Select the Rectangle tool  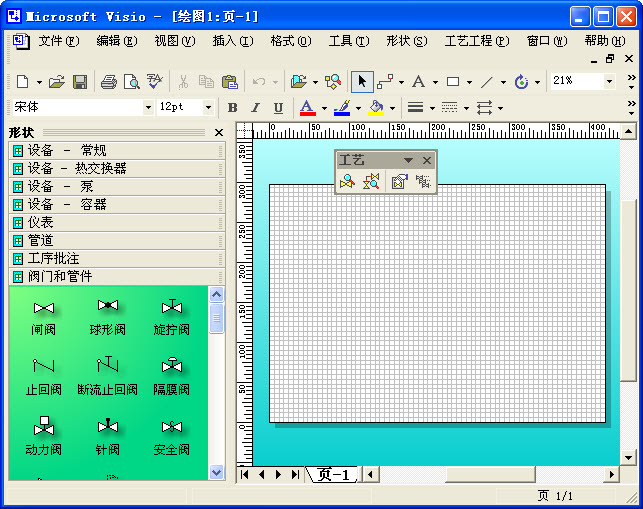pos(453,82)
